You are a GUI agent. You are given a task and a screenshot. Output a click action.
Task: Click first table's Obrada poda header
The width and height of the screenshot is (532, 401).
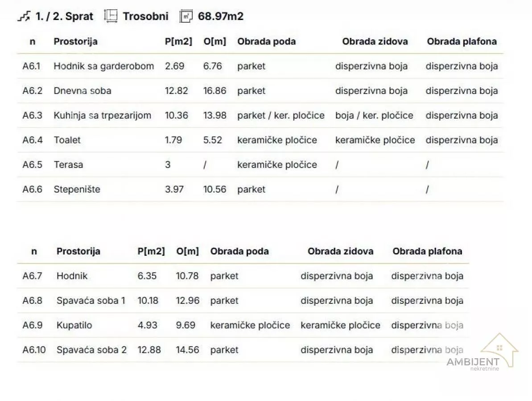pos(266,41)
